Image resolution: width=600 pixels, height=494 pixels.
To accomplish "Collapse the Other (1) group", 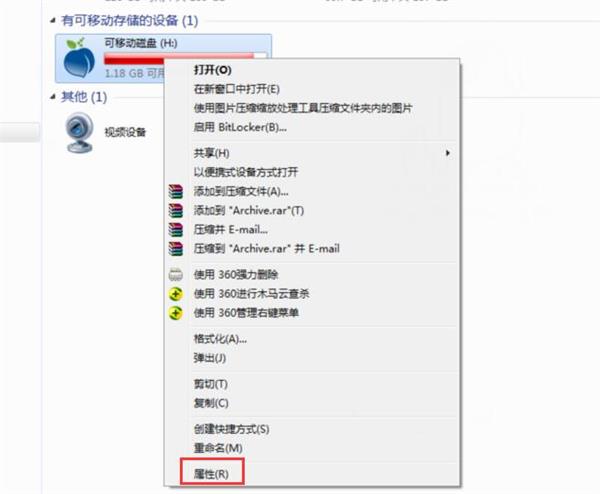I will coord(53,97).
